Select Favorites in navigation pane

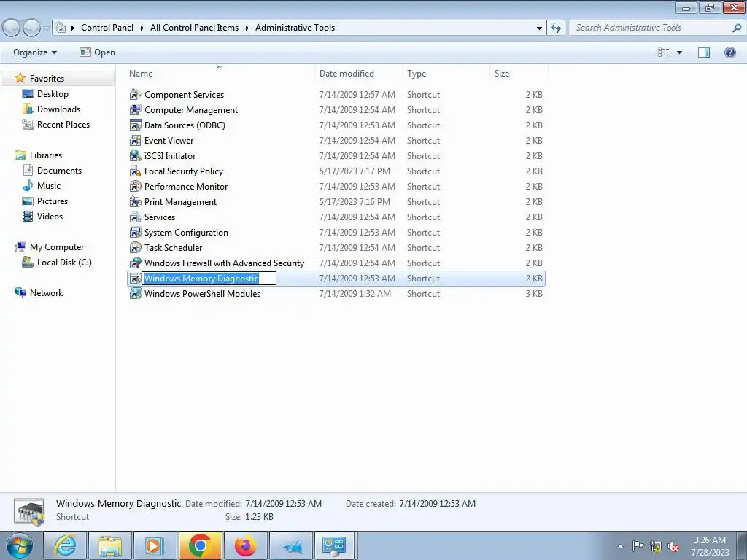[x=47, y=79]
